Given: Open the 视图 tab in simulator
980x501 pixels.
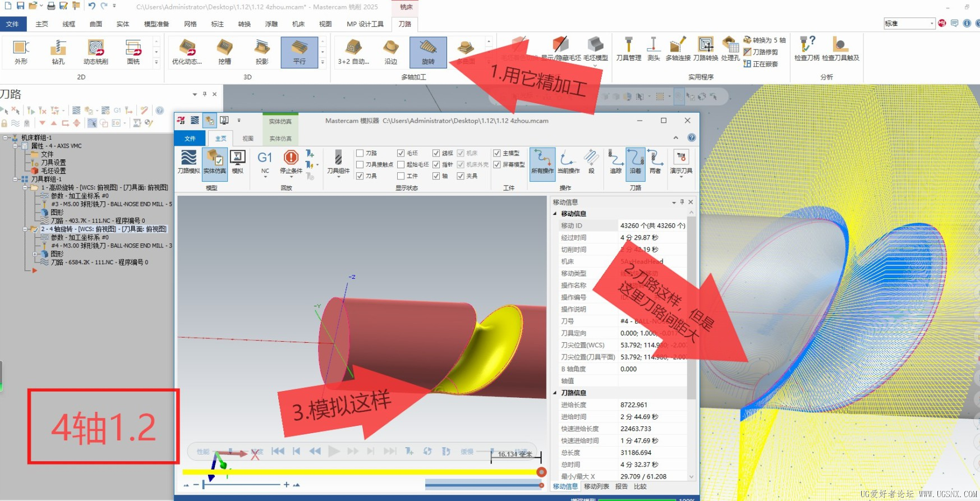Looking at the screenshot, I should [x=248, y=139].
